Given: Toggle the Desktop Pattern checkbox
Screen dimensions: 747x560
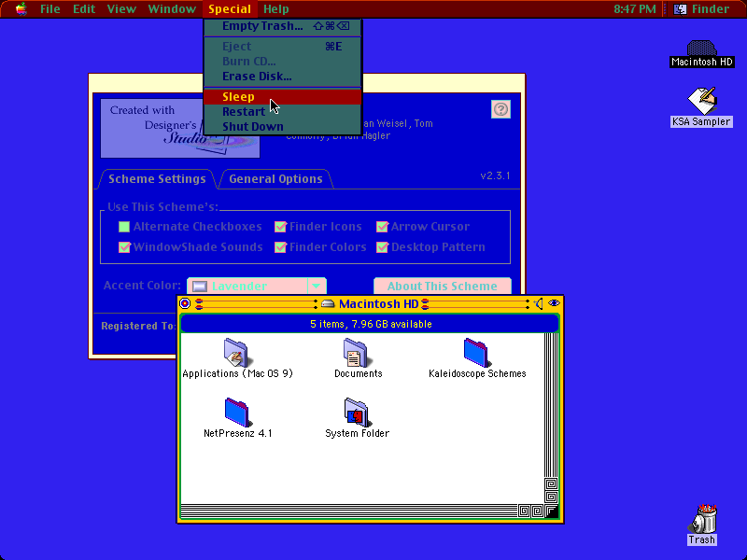Looking at the screenshot, I should tap(382, 247).
